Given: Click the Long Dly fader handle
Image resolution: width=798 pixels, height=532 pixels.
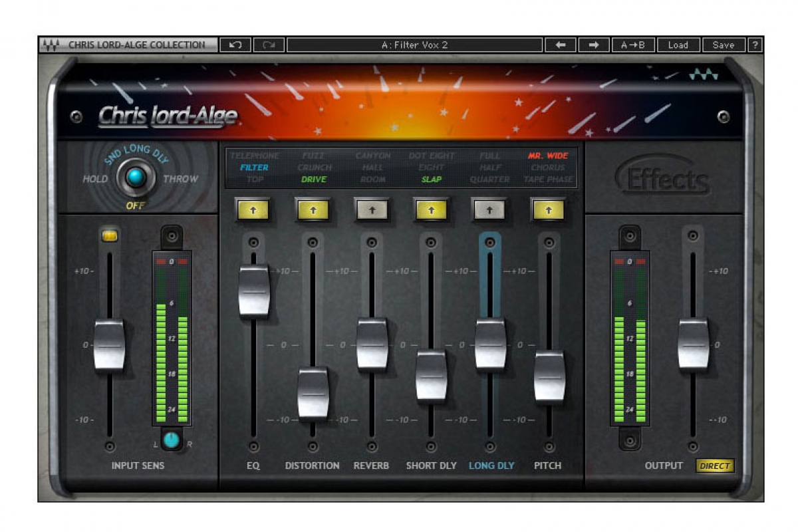Looking at the screenshot, I should click(491, 344).
